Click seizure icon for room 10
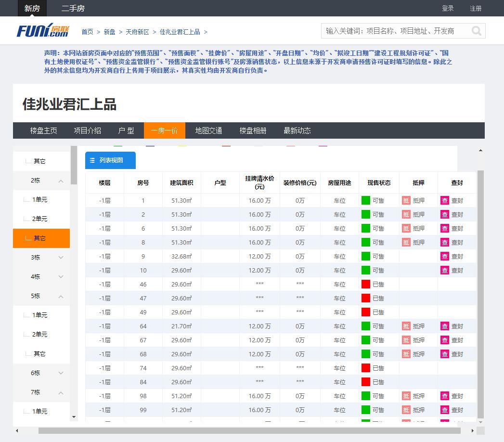This screenshot has height=442, width=504. [x=445, y=271]
